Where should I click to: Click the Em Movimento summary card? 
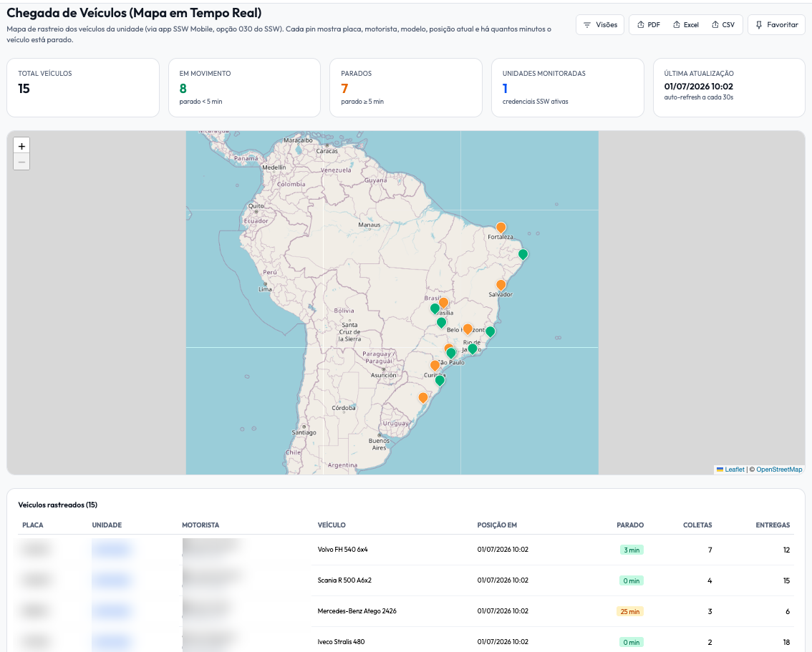click(244, 87)
